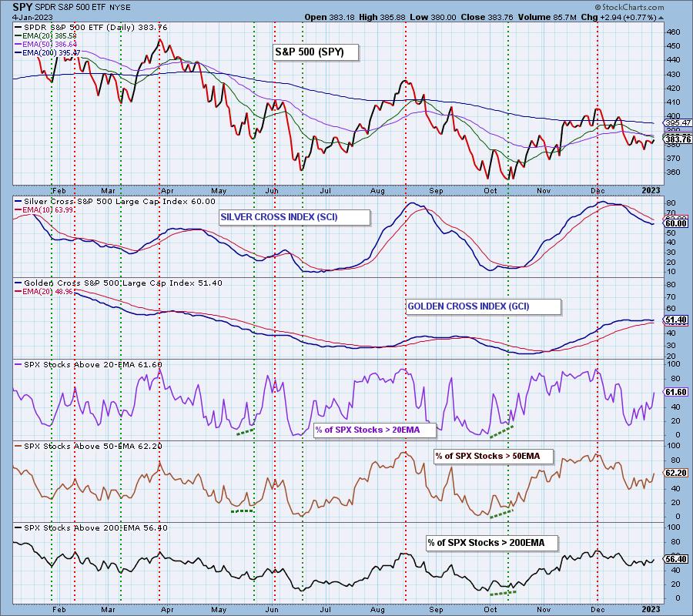Click 'SPDR S&P 500 ETF (Daily) 383.76' legend

pos(91,28)
